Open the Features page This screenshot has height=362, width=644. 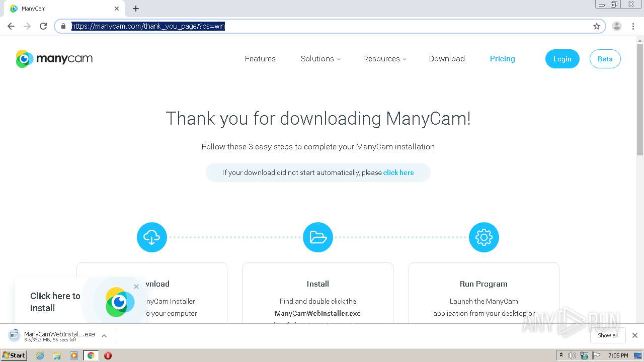click(x=260, y=59)
